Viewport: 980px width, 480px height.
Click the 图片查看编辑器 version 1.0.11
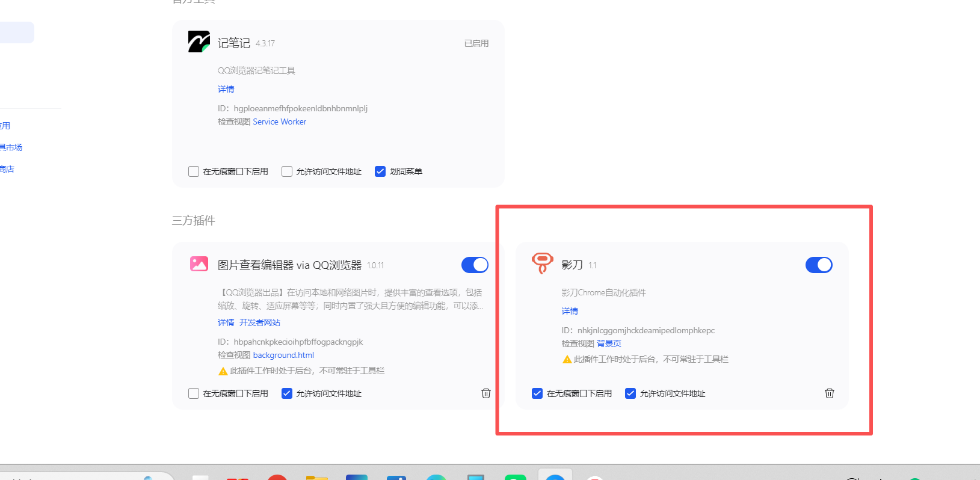(375, 266)
